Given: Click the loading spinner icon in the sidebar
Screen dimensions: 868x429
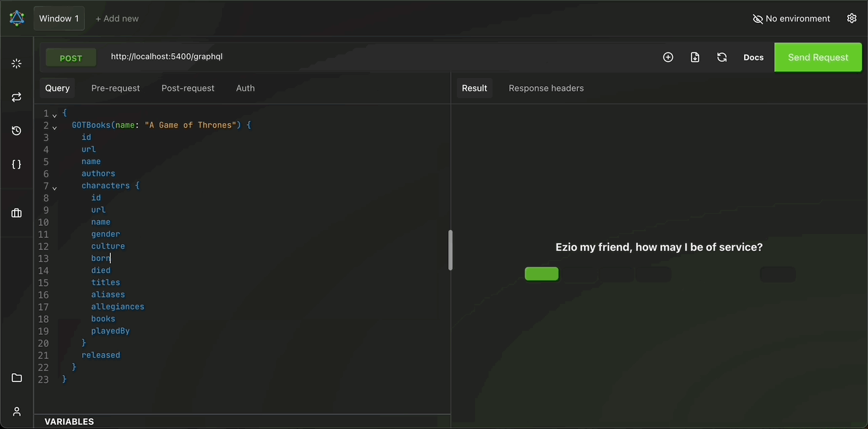Looking at the screenshot, I should coord(17,63).
